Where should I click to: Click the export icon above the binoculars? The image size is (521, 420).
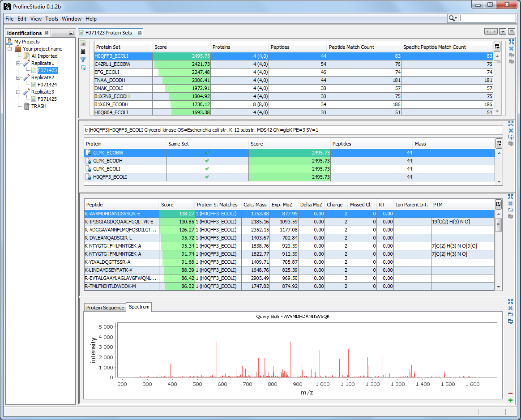click(x=83, y=43)
